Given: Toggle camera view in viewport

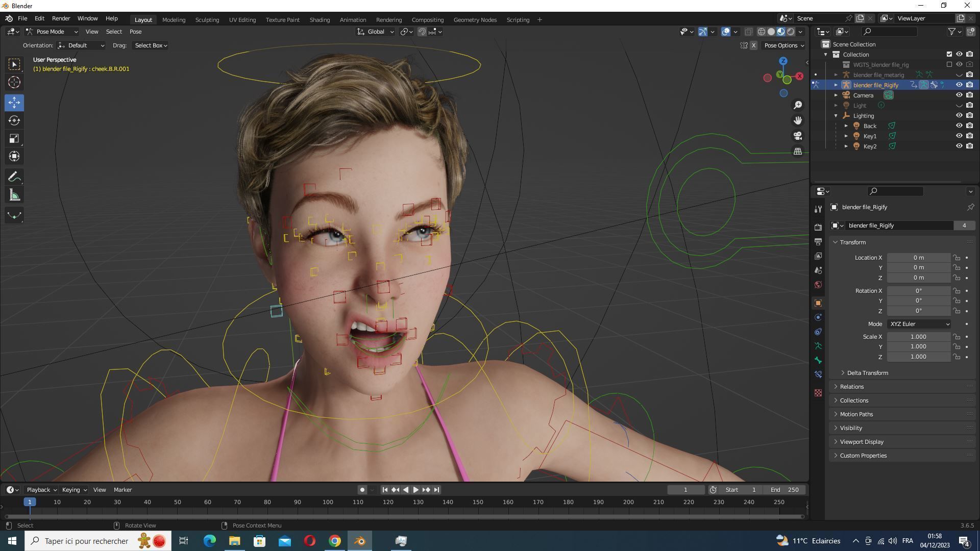Looking at the screenshot, I should [x=798, y=136].
